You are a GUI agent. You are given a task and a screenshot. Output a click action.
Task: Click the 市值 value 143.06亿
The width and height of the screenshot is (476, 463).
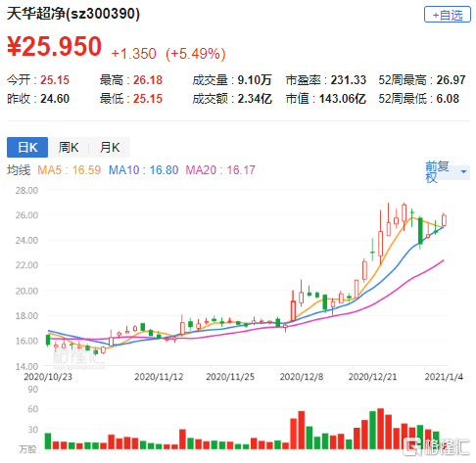click(x=343, y=99)
